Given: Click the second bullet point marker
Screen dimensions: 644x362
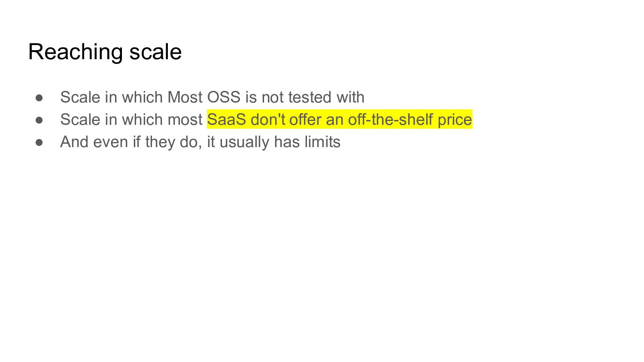Looking at the screenshot, I should point(39,120).
